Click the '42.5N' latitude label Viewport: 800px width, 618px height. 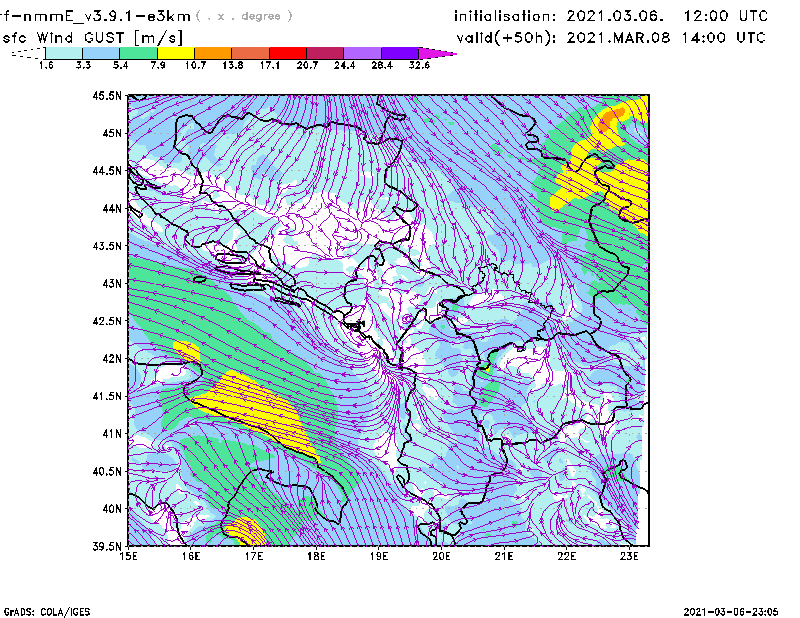click(107, 321)
